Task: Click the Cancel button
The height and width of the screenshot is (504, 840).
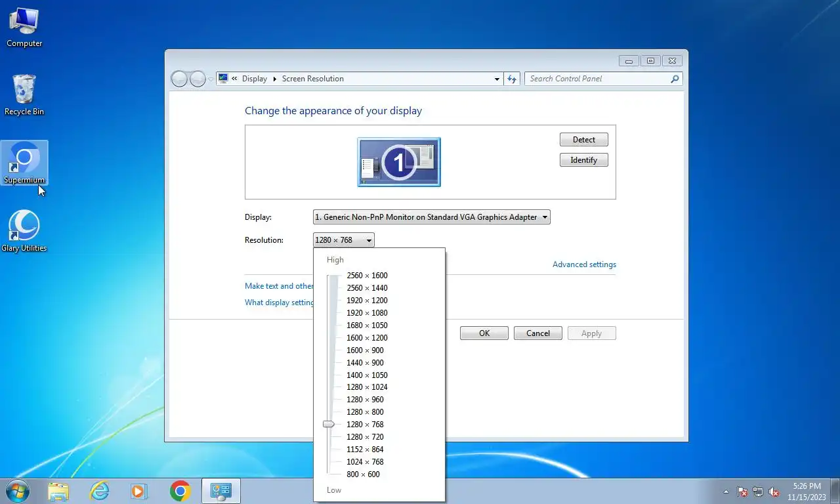Action: click(x=538, y=333)
